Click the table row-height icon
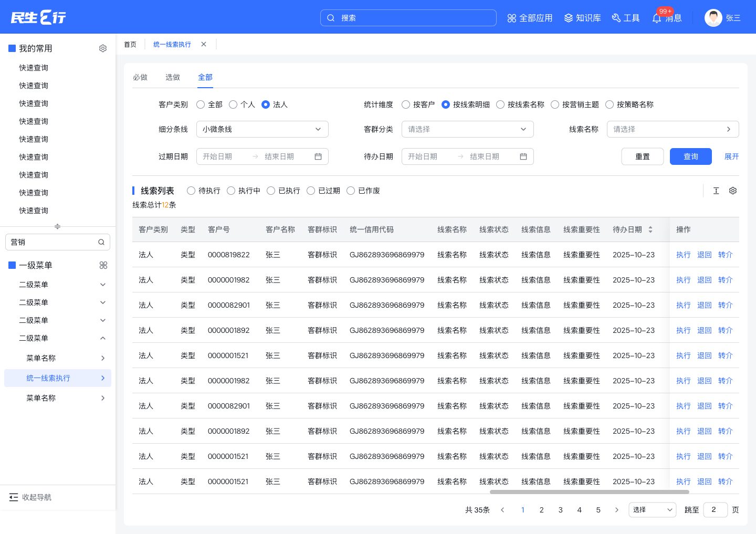756x534 pixels. tap(716, 191)
